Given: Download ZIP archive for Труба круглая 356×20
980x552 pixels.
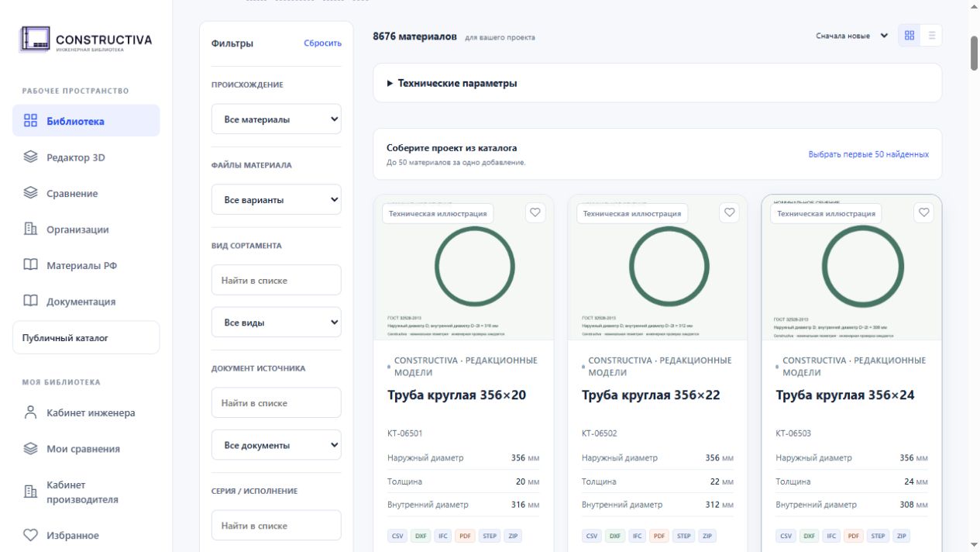Looking at the screenshot, I should point(513,536).
